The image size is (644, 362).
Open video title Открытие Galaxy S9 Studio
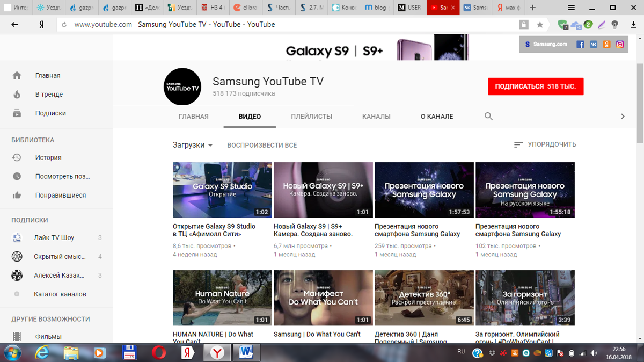coord(214,230)
